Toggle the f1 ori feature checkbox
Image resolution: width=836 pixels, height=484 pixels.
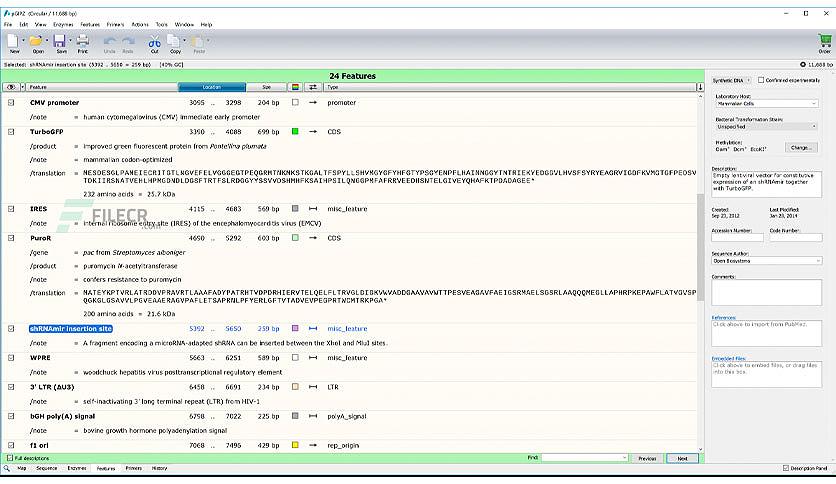tap(11, 445)
